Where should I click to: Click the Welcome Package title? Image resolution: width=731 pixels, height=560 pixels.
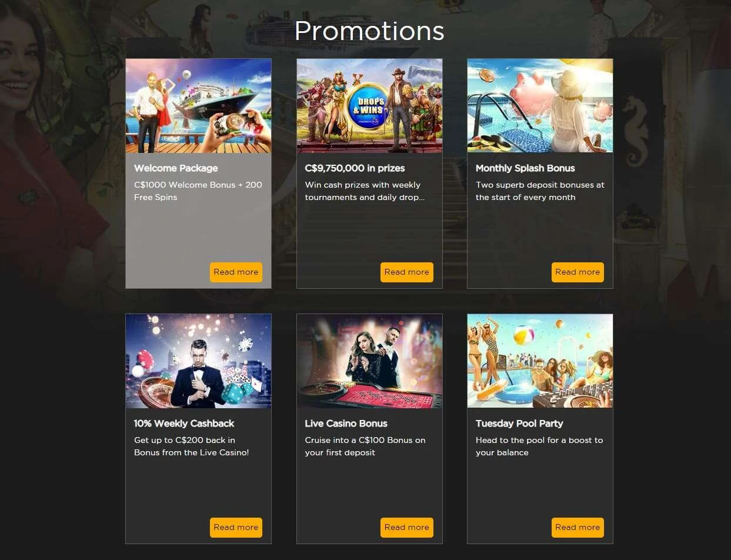176,168
